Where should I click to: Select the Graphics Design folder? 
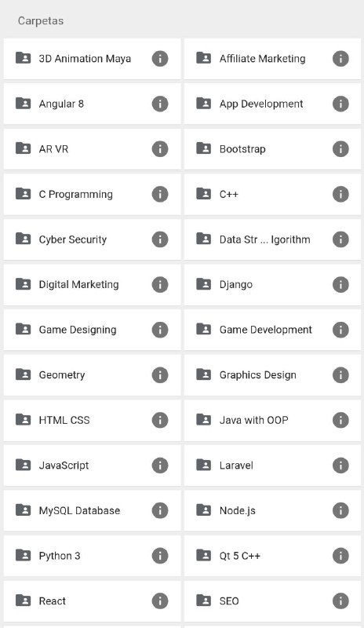[x=272, y=375]
